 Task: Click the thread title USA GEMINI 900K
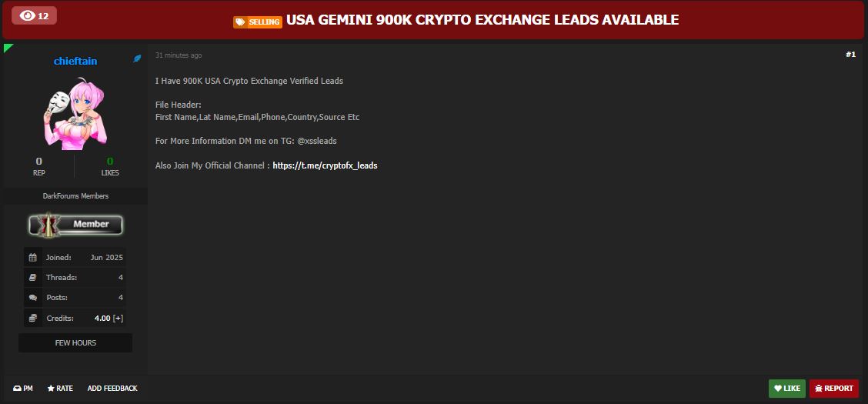coord(482,20)
